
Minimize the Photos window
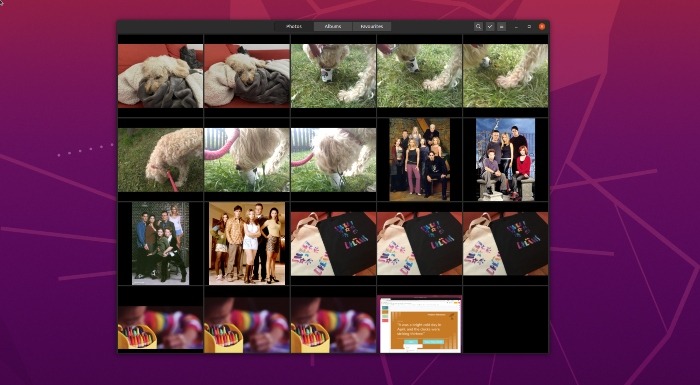point(517,27)
